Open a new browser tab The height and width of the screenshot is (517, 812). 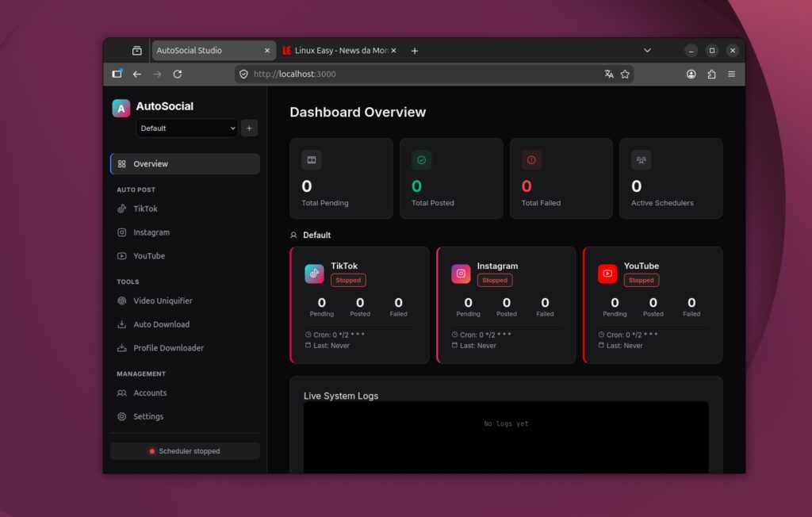pyautogui.click(x=414, y=51)
